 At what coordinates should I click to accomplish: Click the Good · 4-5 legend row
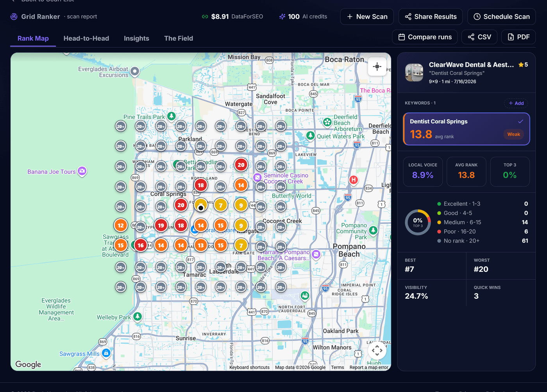pyautogui.click(x=483, y=213)
